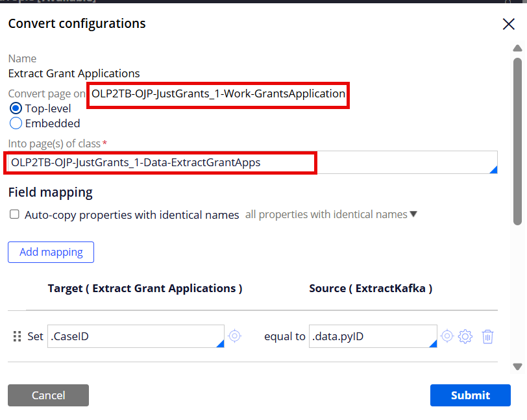Viewport: 527px width, 420px height.
Task: Click the Submit button
Action: tap(471, 395)
